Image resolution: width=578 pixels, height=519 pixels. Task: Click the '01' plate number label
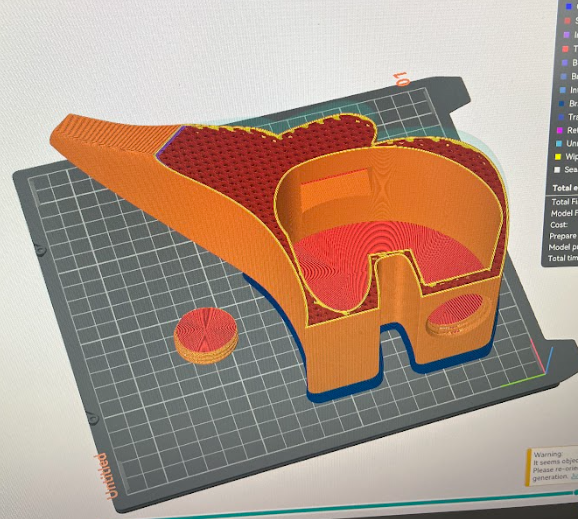[401, 79]
